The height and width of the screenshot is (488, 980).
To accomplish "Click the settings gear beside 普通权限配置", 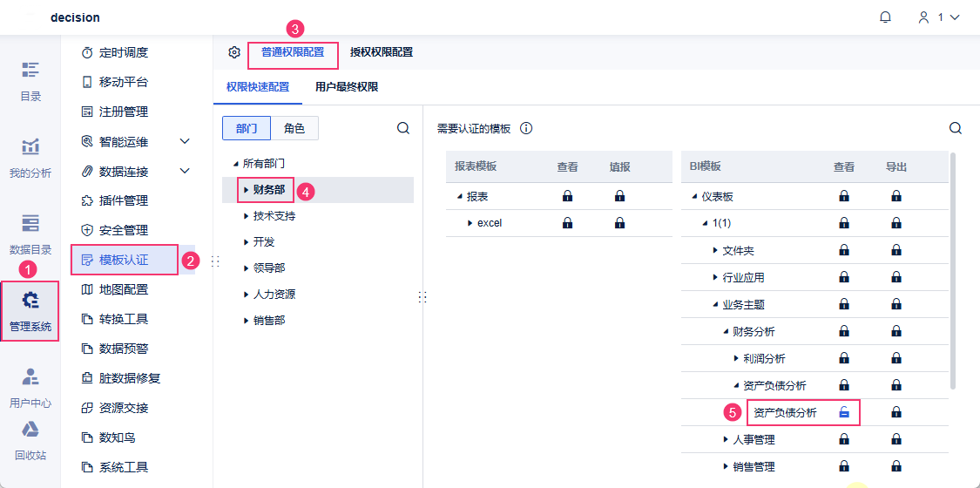I will coord(234,52).
